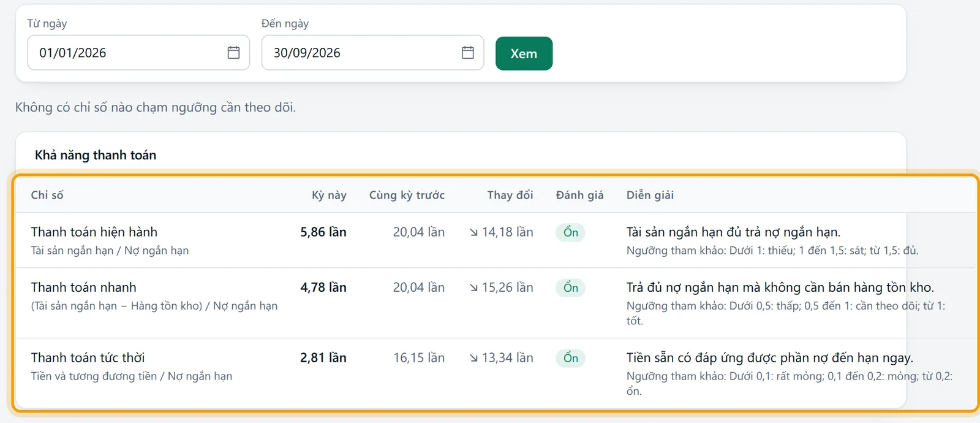This screenshot has width=980, height=423.
Task: Click the Khả năng thanh toán heading
Action: 96,155
